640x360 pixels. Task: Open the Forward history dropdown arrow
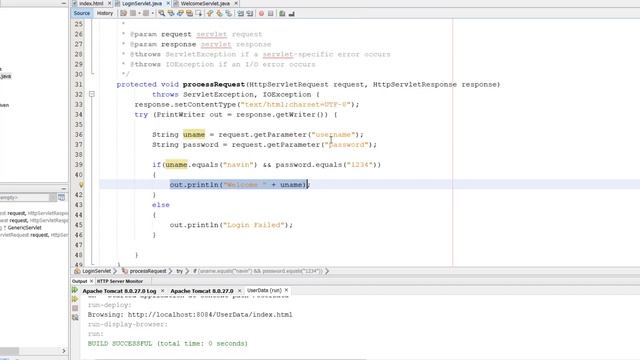point(153,13)
